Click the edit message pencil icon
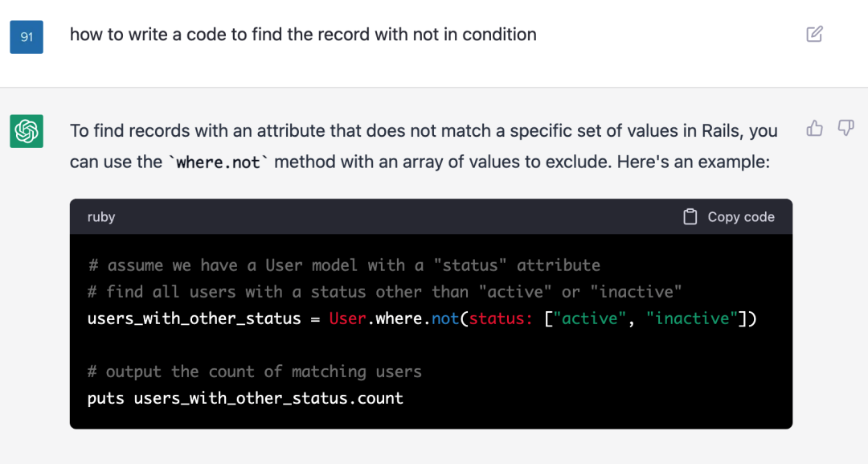The image size is (868, 464). click(x=814, y=34)
